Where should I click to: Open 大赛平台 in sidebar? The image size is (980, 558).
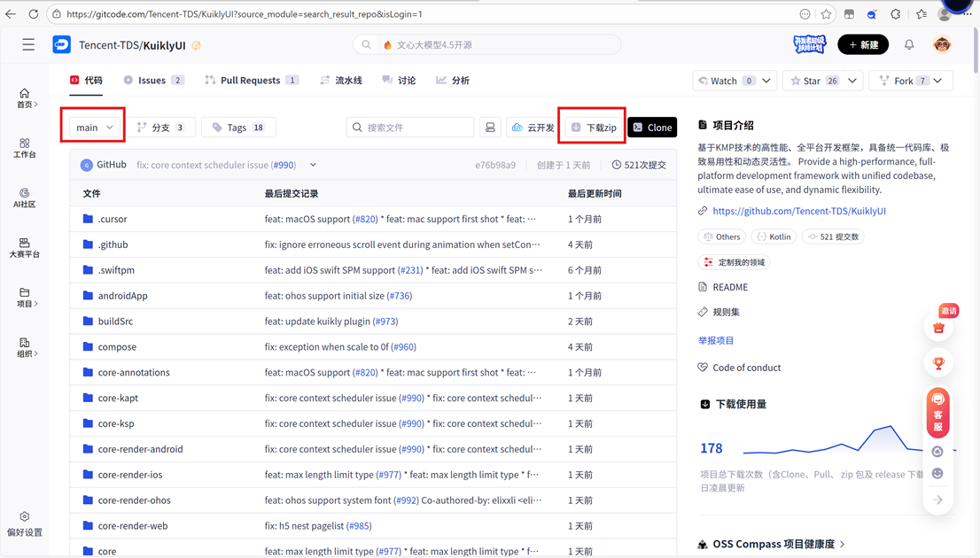click(x=25, y=248)
